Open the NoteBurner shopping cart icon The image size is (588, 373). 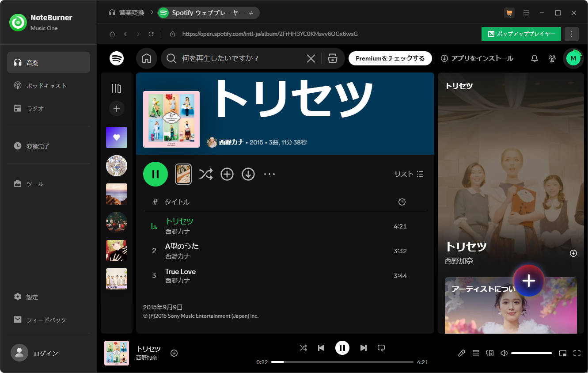pyautogui.click(x=509, y=13)
